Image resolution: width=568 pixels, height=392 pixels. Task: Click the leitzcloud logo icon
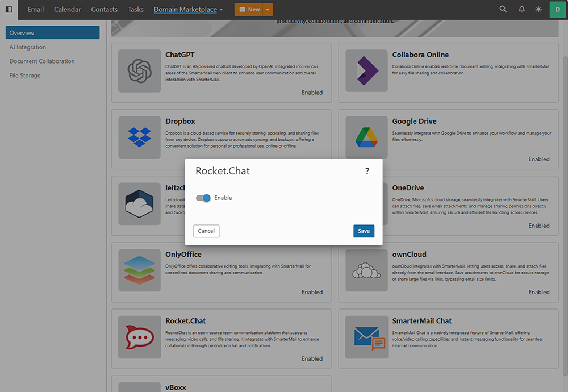(140, 203)
